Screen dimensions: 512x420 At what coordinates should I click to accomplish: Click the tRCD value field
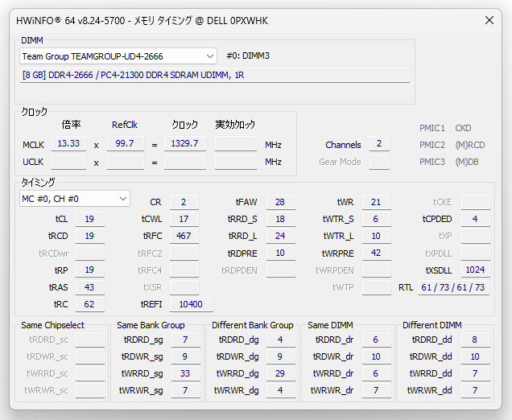90,236
